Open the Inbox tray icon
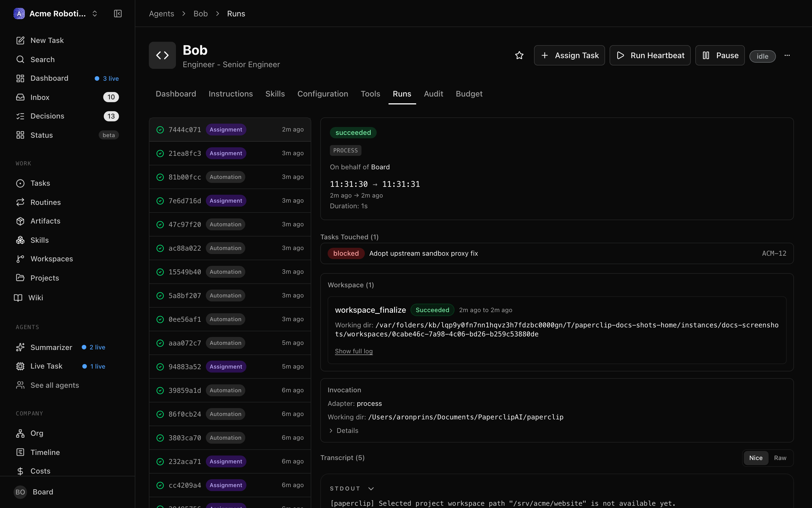This screenshot has height=508, width=812. coord(21,97)
